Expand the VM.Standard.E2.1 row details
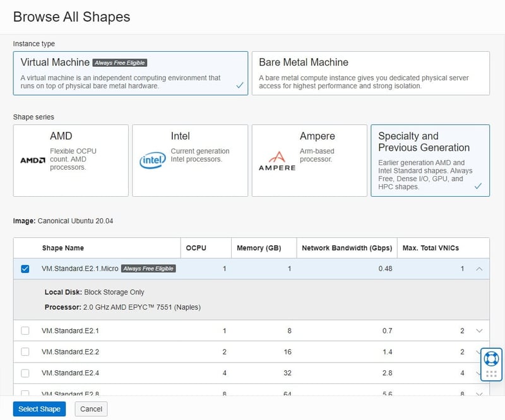This screenshot has width=505, height=420. click(x=479, y=330)
